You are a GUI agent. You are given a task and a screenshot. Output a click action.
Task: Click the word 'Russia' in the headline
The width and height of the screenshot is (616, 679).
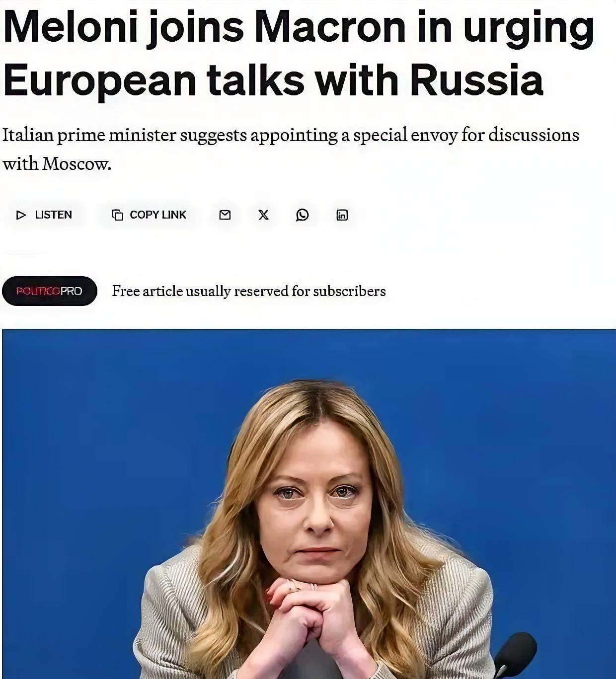click(x=477, y=80)
